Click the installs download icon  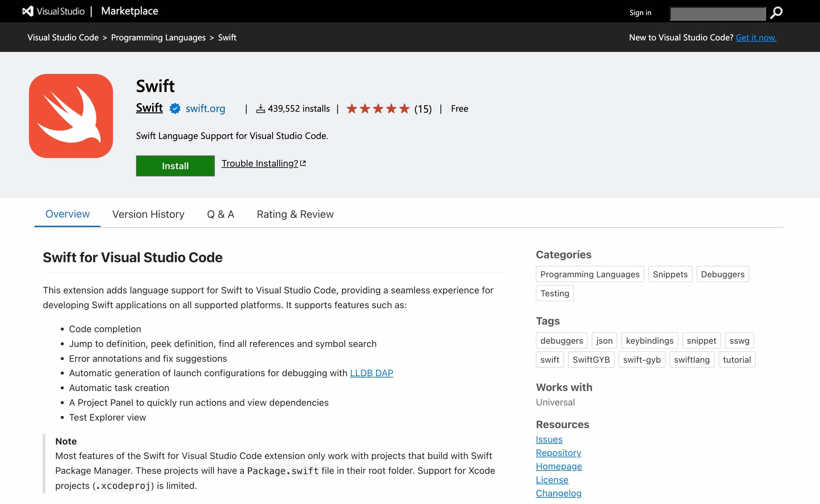(x=261, y=109)
